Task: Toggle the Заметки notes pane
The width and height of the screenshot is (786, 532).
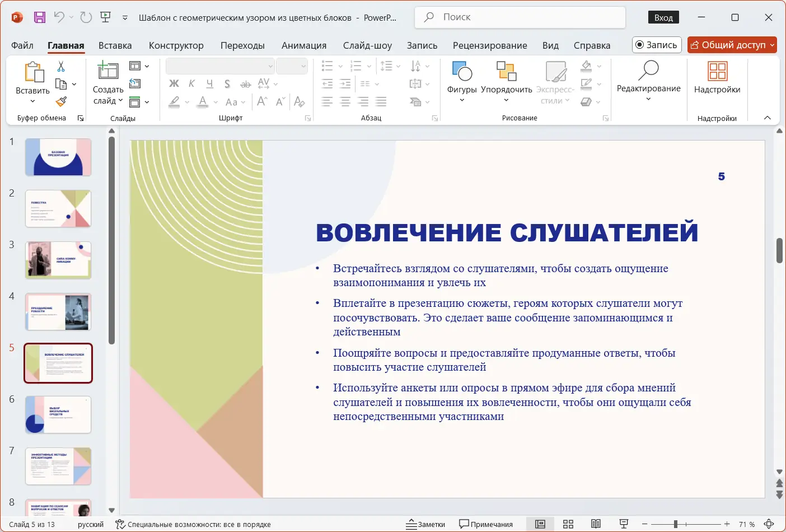Action: (x=425, y=524)
